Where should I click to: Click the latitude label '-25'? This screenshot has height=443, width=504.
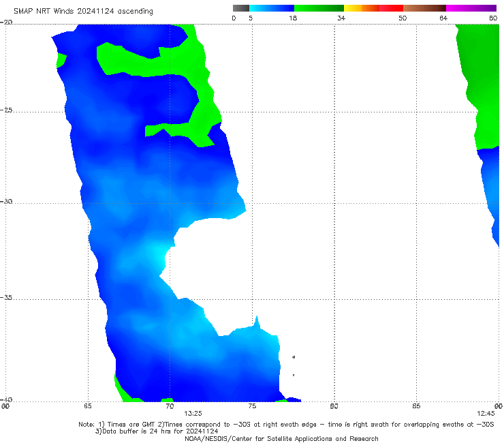coord(6,110)
